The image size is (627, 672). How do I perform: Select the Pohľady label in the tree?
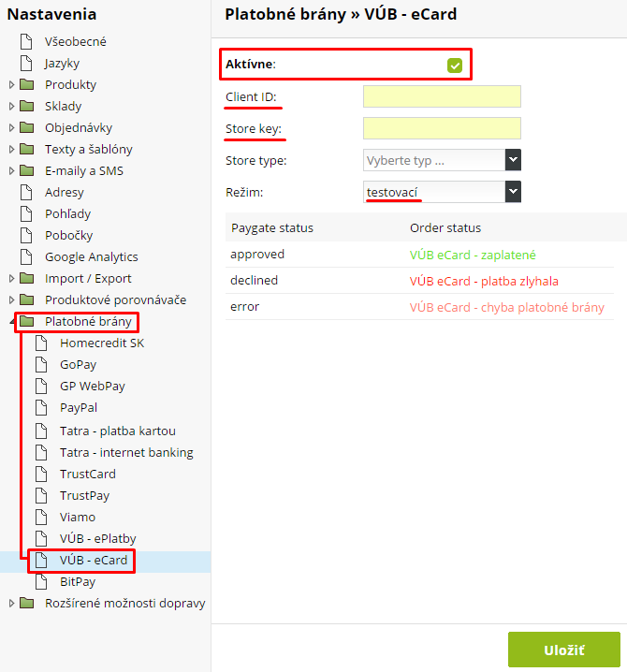67,213
